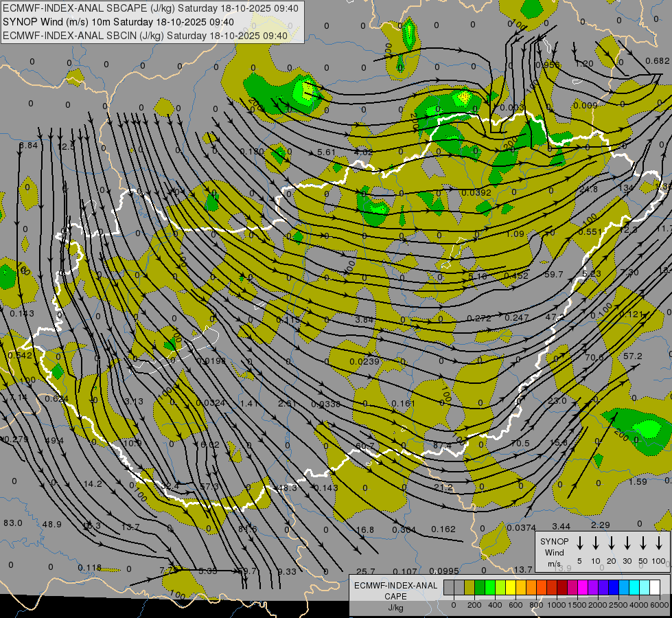Pick the olive swatch in CAPE legend
The image size is (672, 618).
click(470, 587)
